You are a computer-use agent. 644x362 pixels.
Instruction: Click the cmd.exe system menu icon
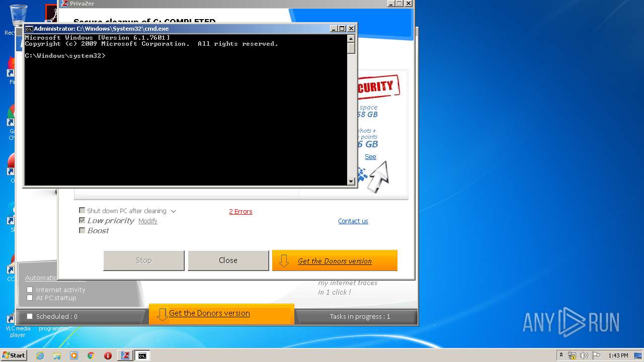click(x=29, y=29)
